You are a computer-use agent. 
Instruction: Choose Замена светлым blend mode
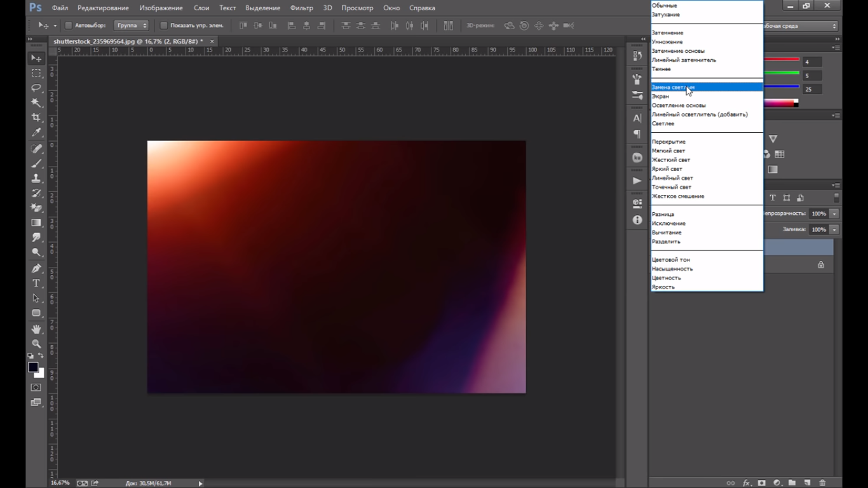coord(707,87)
